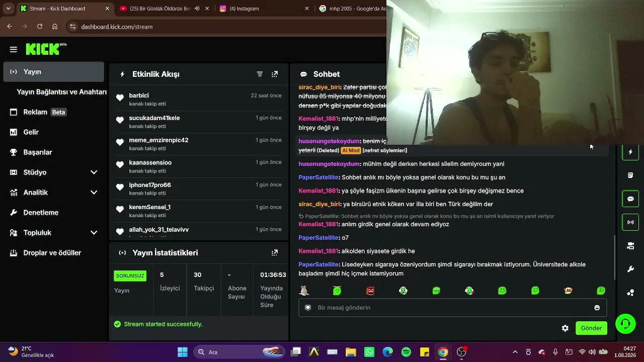This screenshot has height=362, width=644.
Task: Open the Yayın sidebar item
Action: [53, 72]
